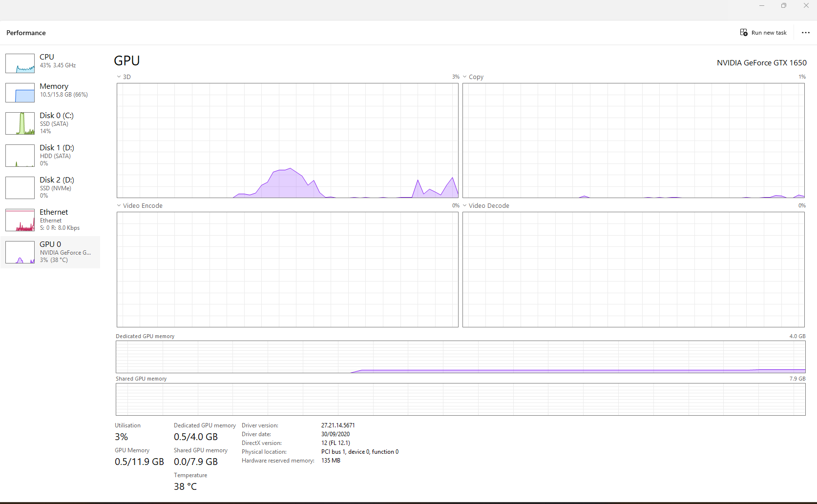Click the 7.9 GB shared memory maximum label
This screenshot has width=817, height=504.
pos(797,379)
